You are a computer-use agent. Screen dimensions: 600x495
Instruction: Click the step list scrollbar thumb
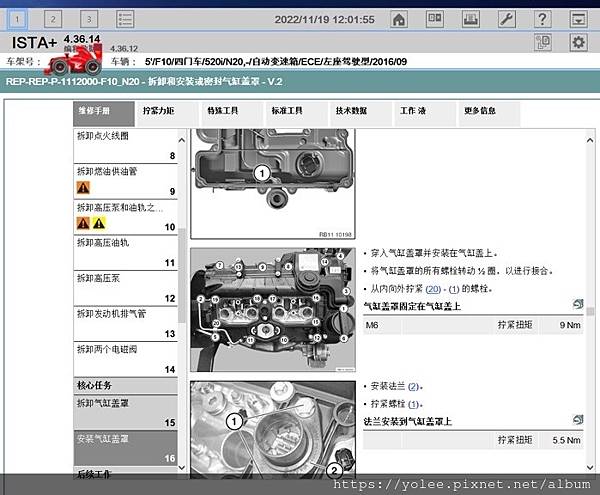182,275
